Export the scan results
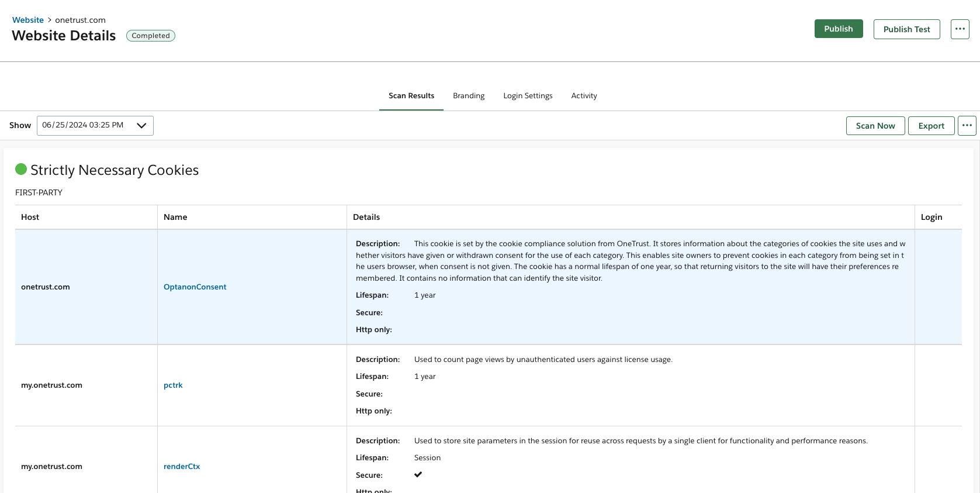This screenshot has height=493, width=980. coord(931,126)
